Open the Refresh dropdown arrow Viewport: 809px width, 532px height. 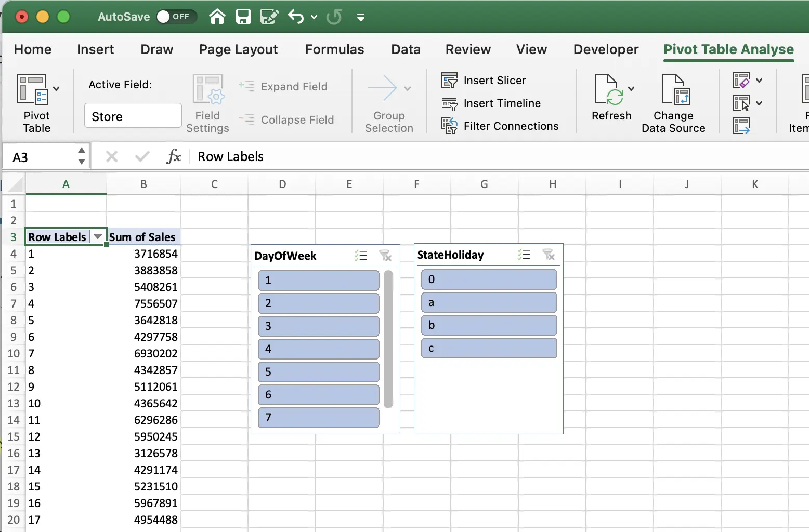pos(631,88)
